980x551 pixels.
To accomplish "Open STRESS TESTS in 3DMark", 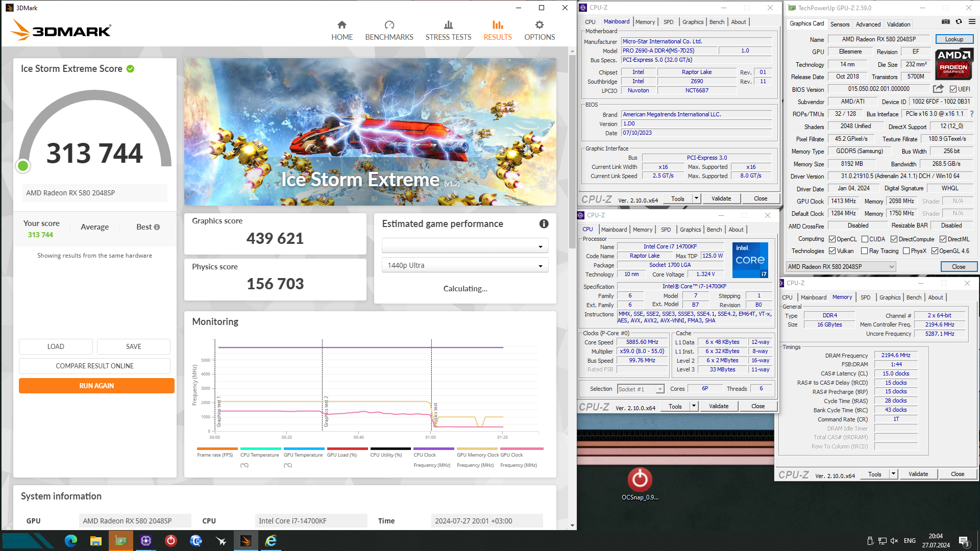I will pos(448,31).
